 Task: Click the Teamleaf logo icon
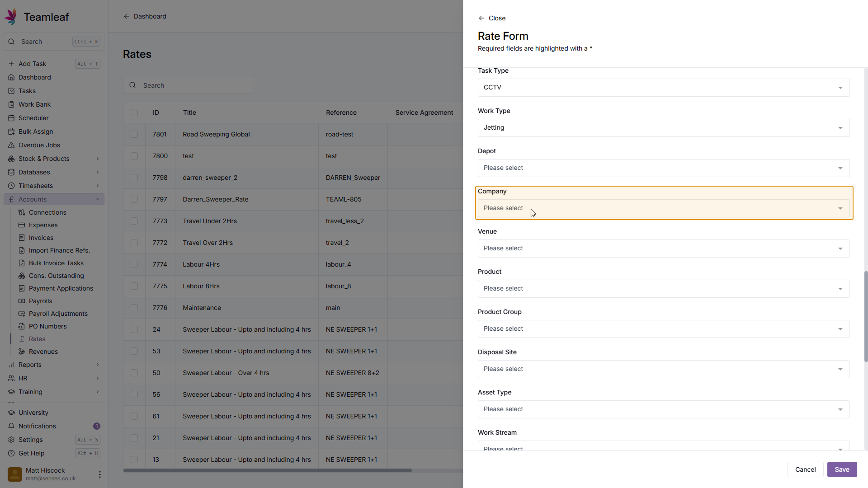coord(11,17)
